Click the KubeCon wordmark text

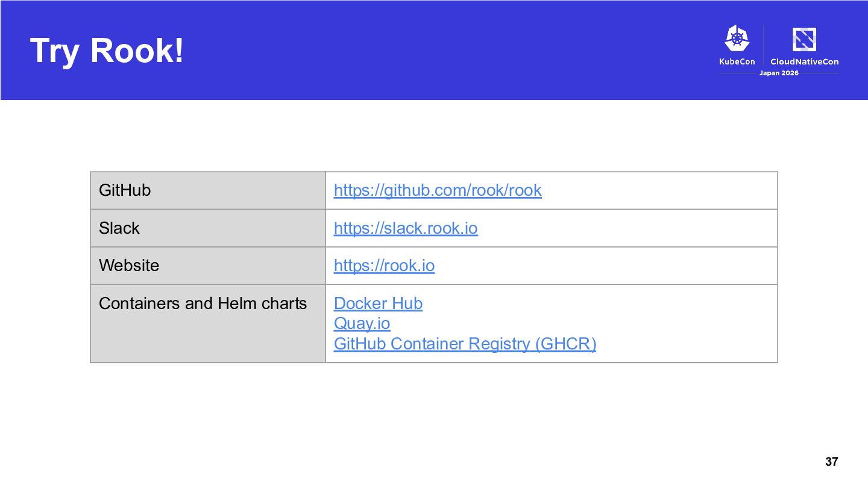pyautogui.click(x=737, y=61)
